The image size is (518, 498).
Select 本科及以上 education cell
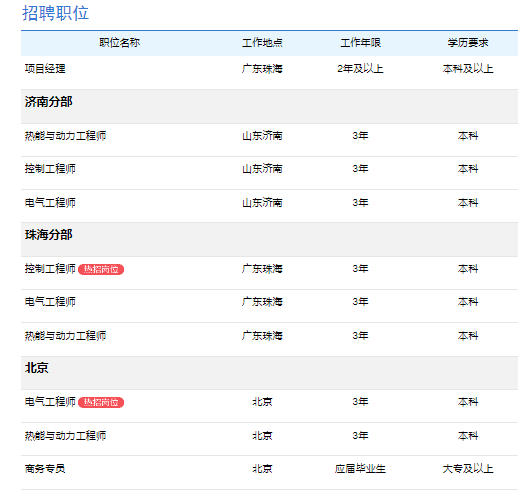(468, 69)
